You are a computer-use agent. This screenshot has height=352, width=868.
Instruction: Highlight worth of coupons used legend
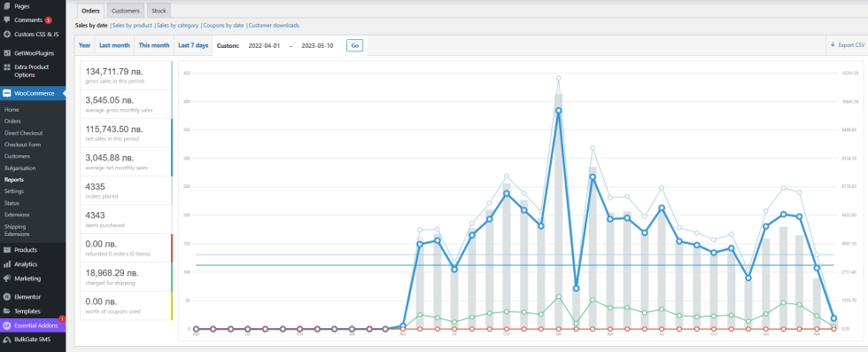point(126,306)
